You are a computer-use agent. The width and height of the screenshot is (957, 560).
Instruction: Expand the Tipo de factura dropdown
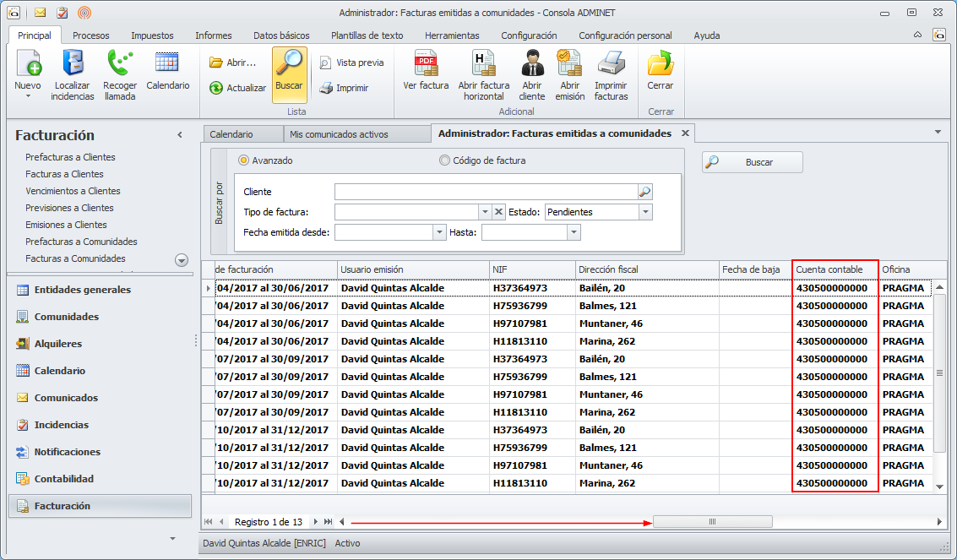coord(485,212)
